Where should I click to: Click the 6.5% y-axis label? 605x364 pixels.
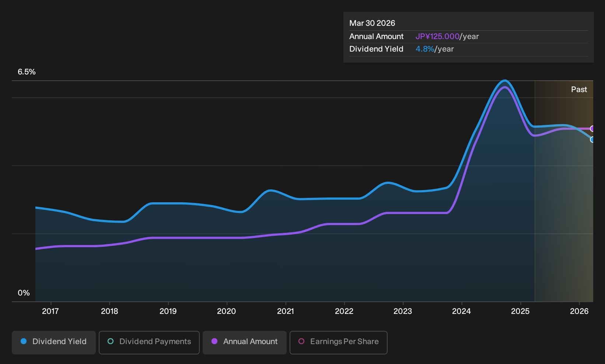27,72
